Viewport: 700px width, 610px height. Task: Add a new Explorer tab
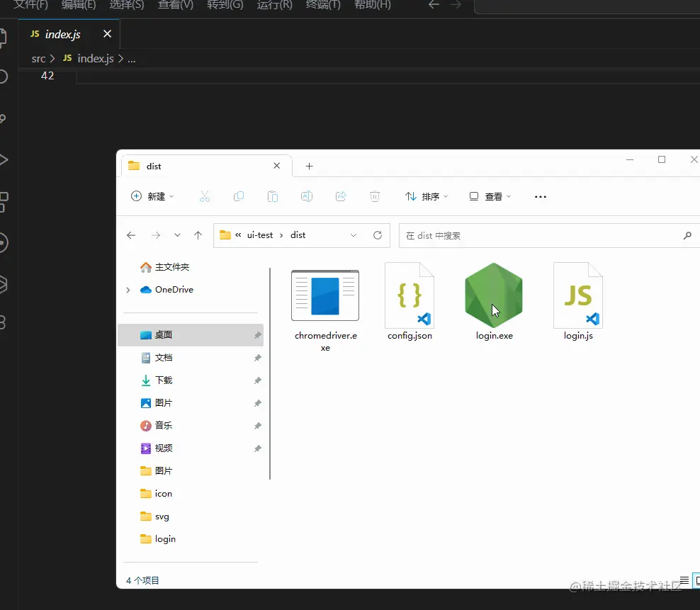pos(309,166)
